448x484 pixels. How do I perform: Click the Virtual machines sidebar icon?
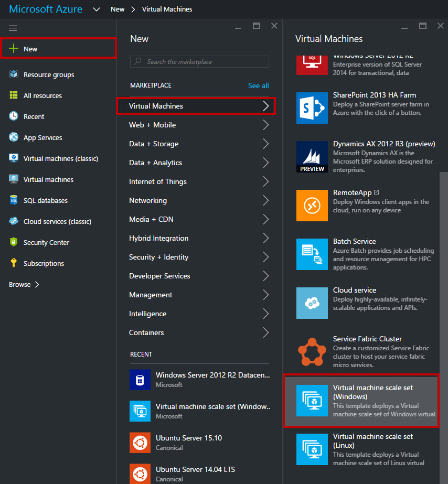click(14, 179)
